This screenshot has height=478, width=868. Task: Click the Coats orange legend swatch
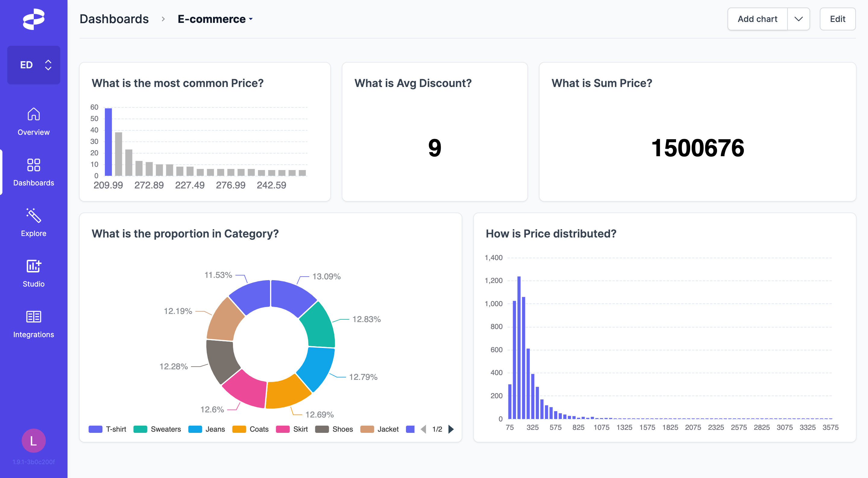click(x=239, y=429)
